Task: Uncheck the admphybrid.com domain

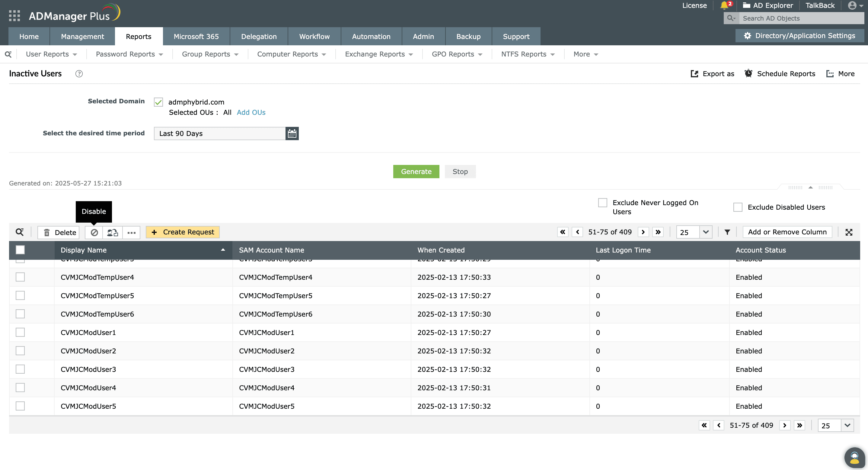Action: tap(158, 102)
